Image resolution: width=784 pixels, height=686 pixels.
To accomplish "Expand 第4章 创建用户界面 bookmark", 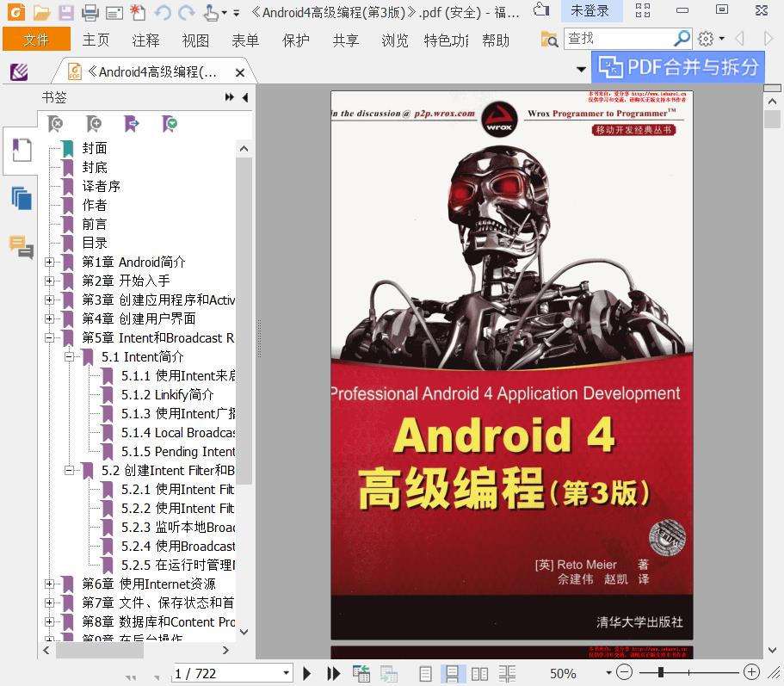I will point(49,319).
